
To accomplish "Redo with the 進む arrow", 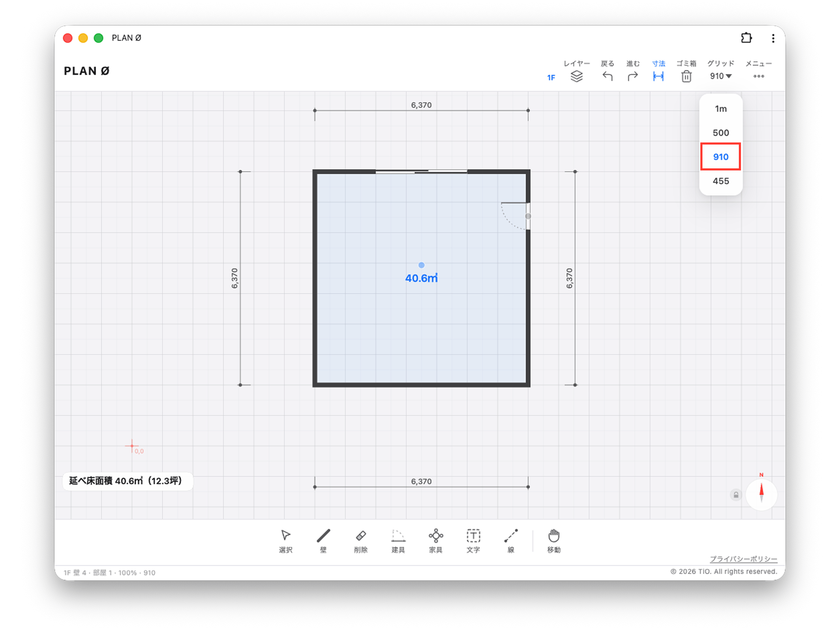I will [633, 71].
